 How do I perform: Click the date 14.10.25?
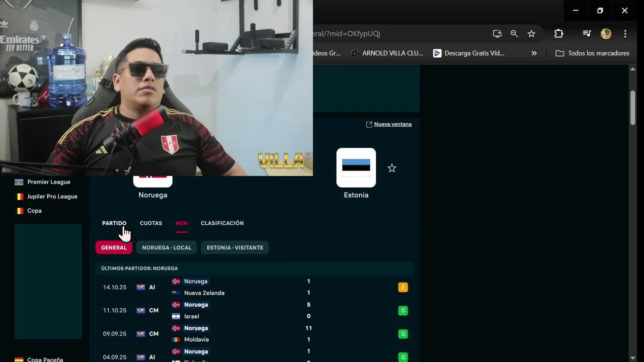coord(115,287)
